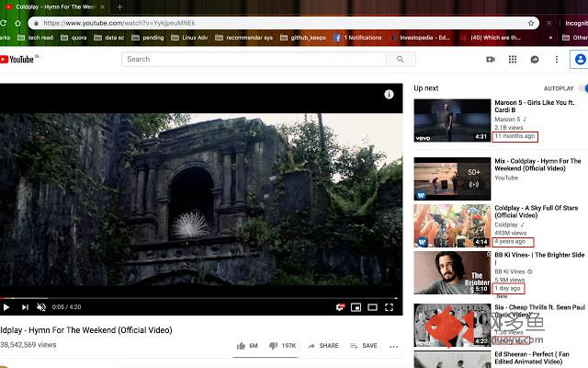Screen dimensions: 588x368
Task: Open Maroon 5 Girls Like You thumbnail
Action: click(x=452, y=121)
